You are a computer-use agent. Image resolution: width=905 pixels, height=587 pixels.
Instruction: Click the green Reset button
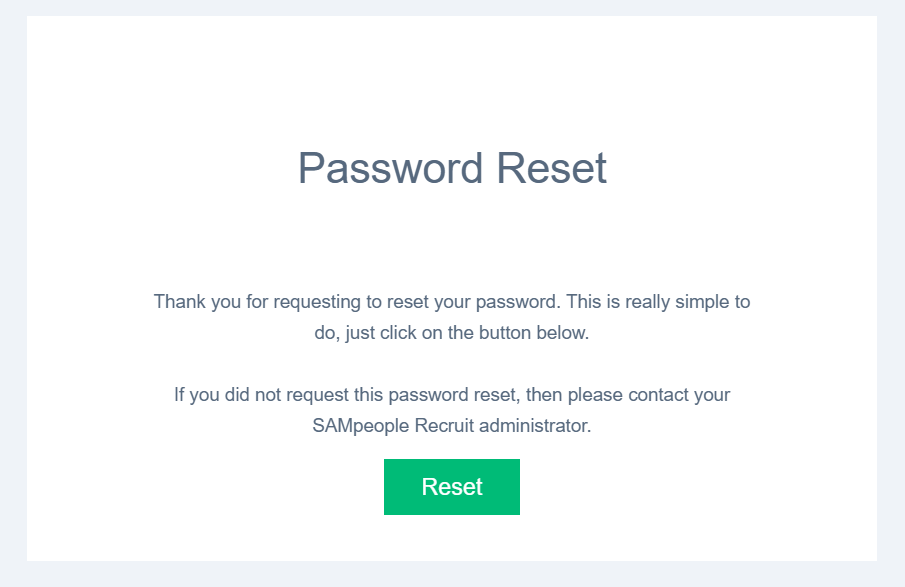(x=452, y=487)
